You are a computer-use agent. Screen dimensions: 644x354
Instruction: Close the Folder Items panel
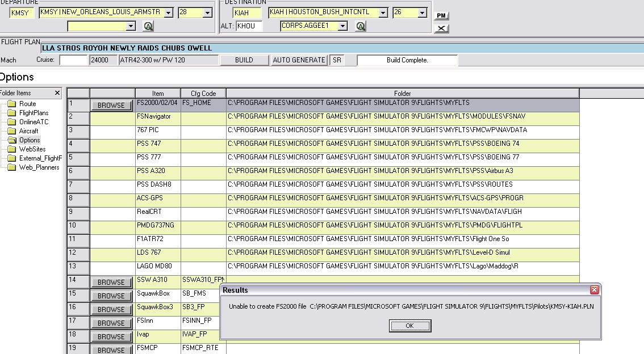(57, 93)
